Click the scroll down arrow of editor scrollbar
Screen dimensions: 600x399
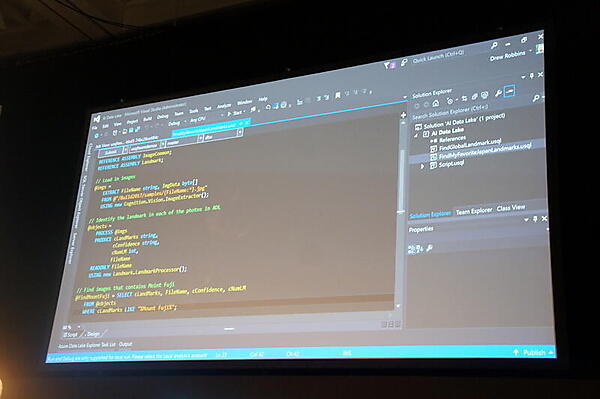[398, 306]
